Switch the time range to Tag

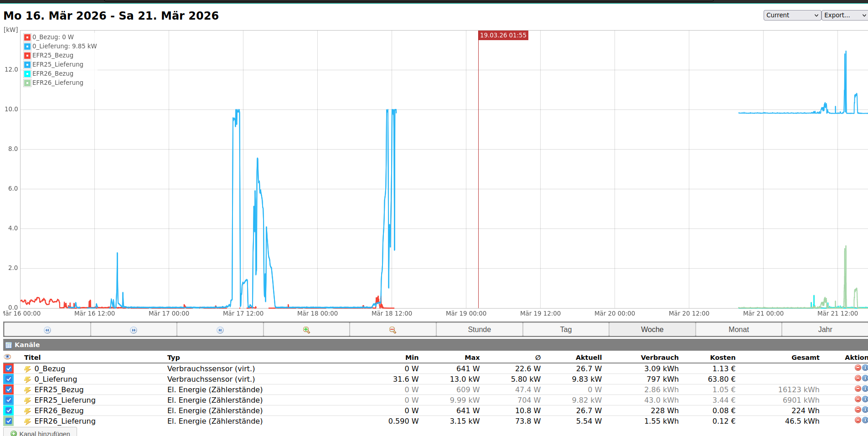[x=566, y=329]
